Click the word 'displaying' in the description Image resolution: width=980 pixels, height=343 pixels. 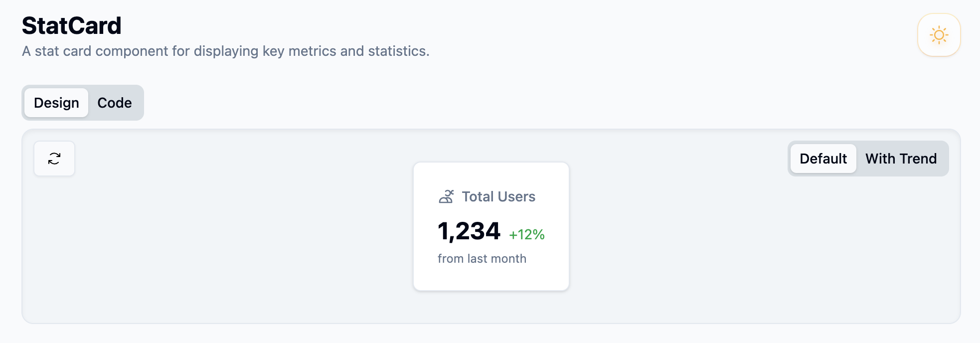tap(226, 51)
